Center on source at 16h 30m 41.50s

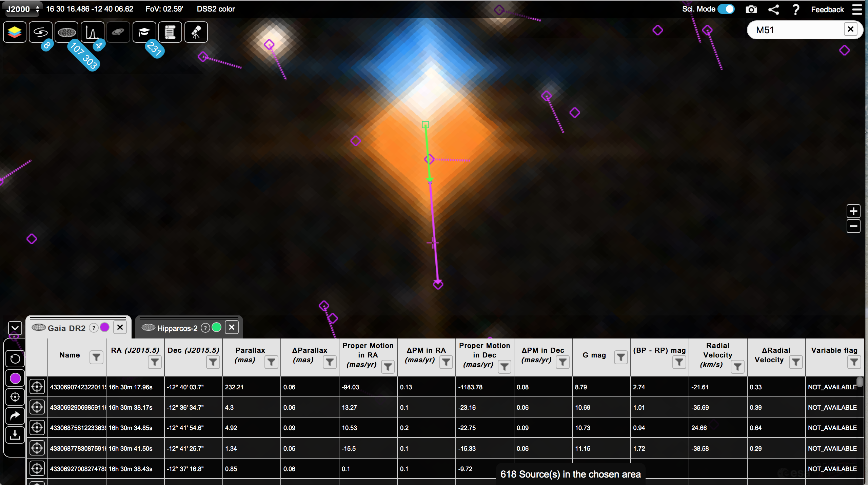click(37, 448)
